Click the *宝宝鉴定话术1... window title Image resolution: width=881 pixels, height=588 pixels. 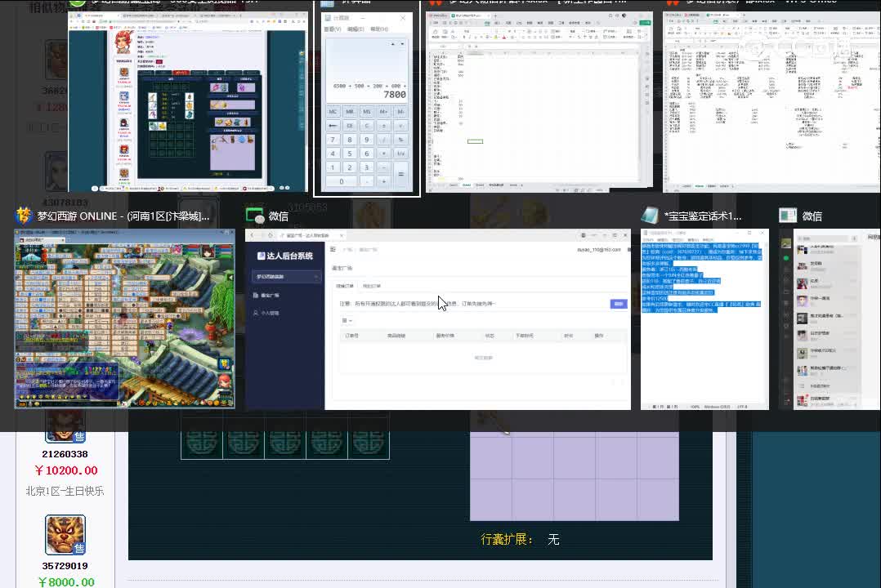pyautogui.click(x=702, y=216)
